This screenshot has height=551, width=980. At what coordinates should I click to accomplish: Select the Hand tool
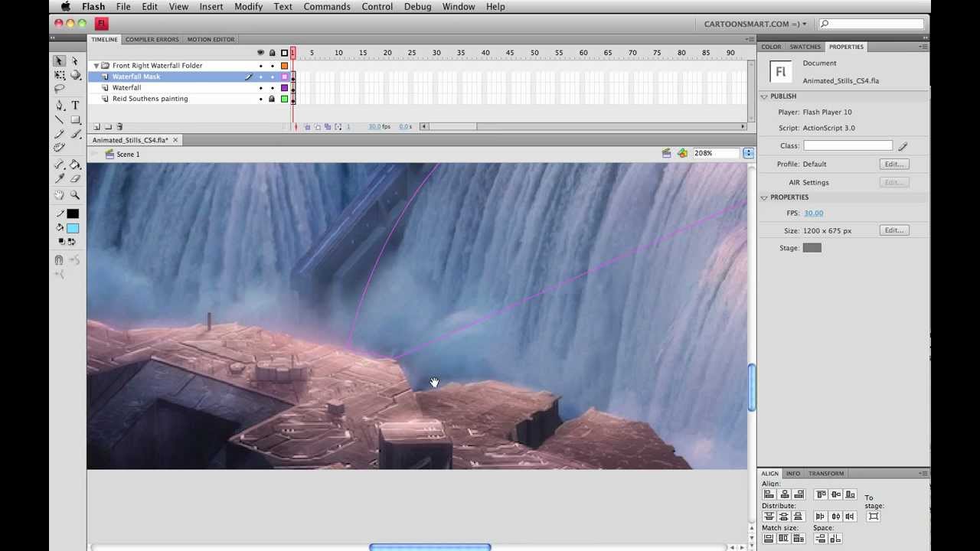(x=60, y=194)
